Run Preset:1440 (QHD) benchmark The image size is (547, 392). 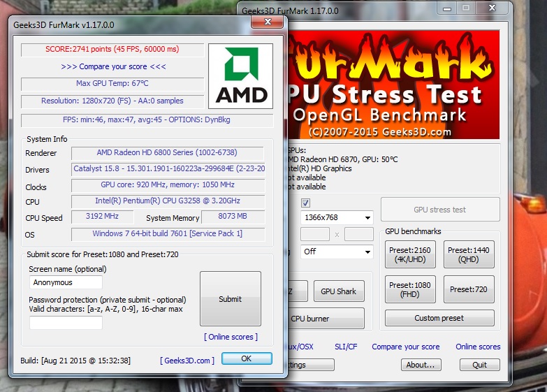(x=469, y=254)
